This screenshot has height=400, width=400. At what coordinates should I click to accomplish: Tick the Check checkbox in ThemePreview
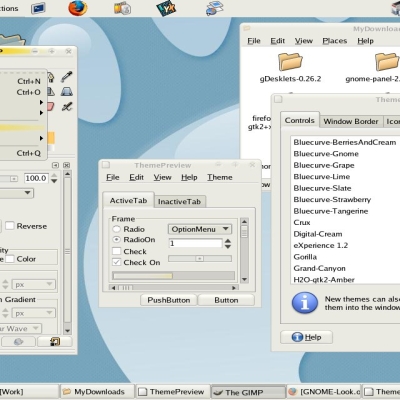click(x=116, y=251)
